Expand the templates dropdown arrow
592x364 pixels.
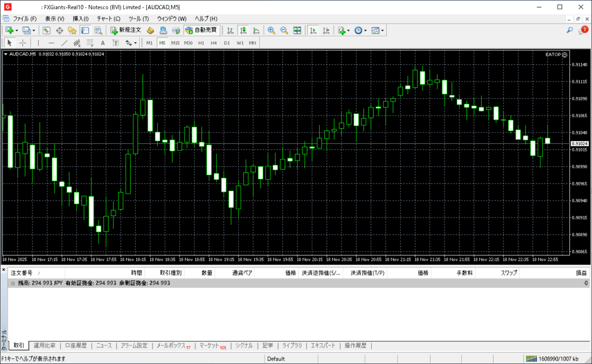383,30
